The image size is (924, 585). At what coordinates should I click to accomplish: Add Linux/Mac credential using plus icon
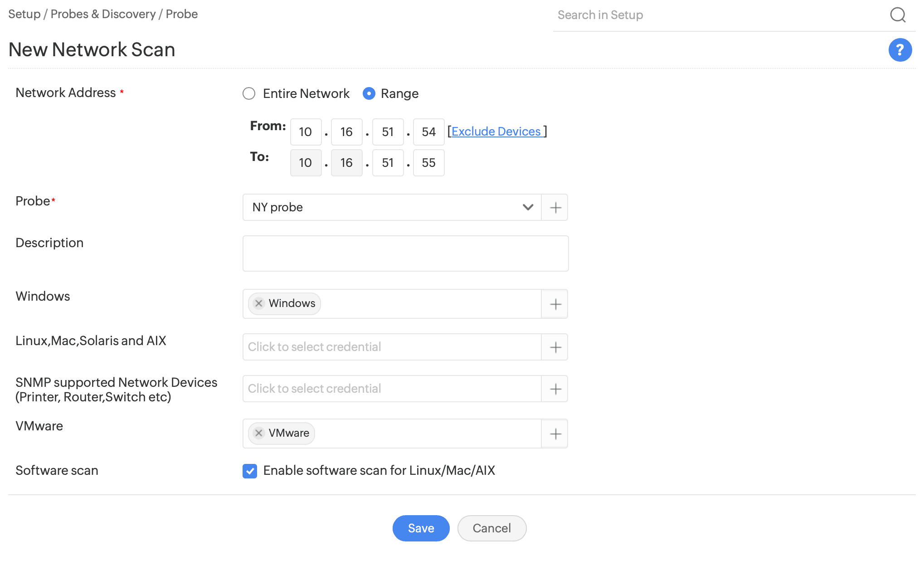555,347
